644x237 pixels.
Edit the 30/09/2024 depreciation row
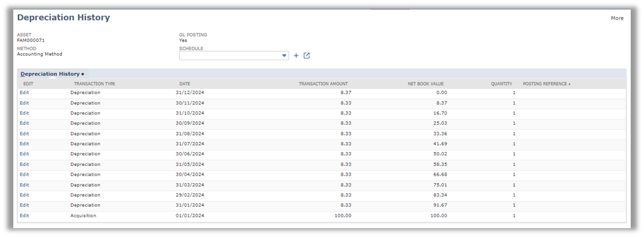[24, 123]
